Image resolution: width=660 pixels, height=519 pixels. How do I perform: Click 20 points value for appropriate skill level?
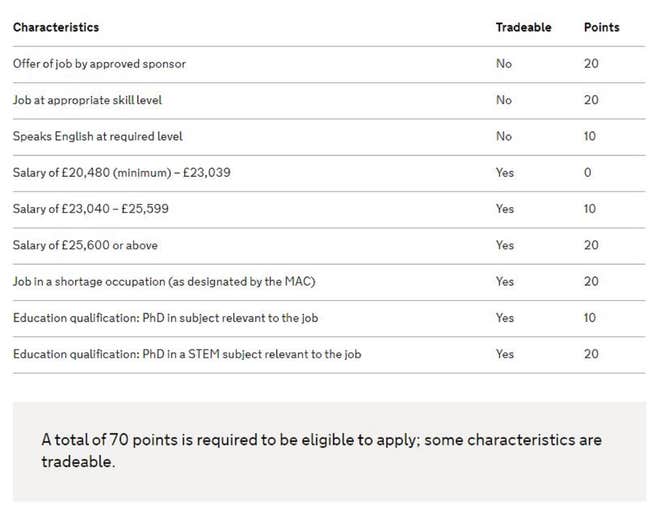(x=591, y=100)
